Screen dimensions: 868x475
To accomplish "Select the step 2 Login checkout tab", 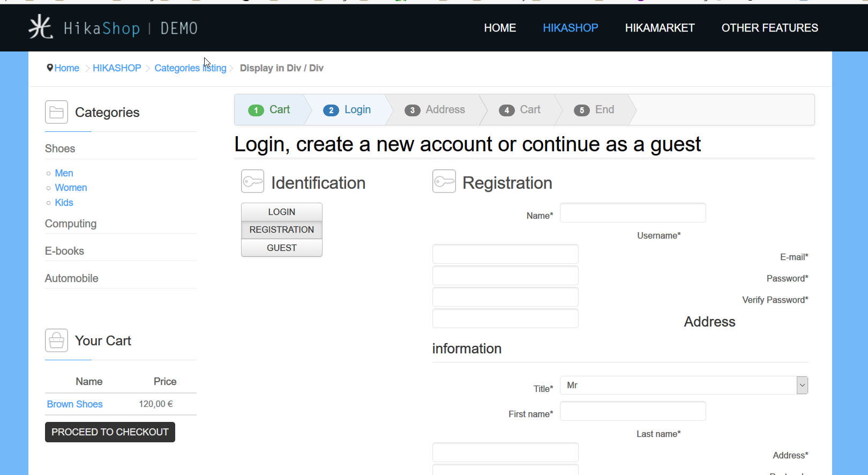I will point(347,110).
